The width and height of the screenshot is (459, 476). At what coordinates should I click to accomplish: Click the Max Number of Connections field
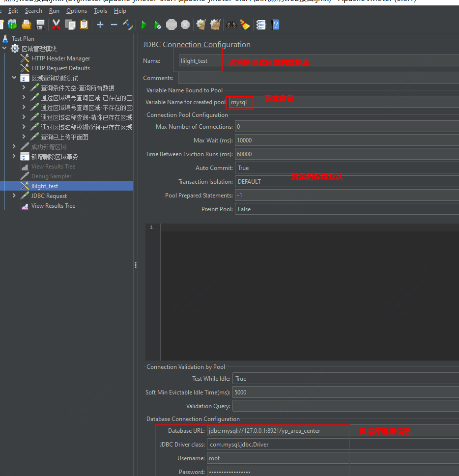(347, 127)
